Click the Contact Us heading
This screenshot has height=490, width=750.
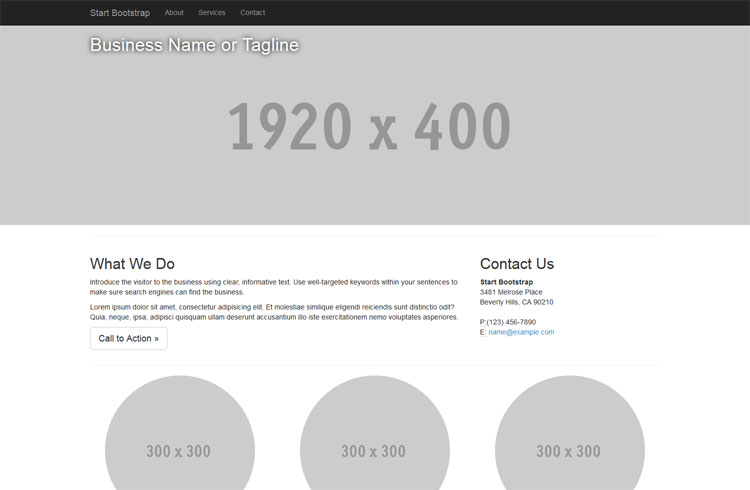[516, 264]
